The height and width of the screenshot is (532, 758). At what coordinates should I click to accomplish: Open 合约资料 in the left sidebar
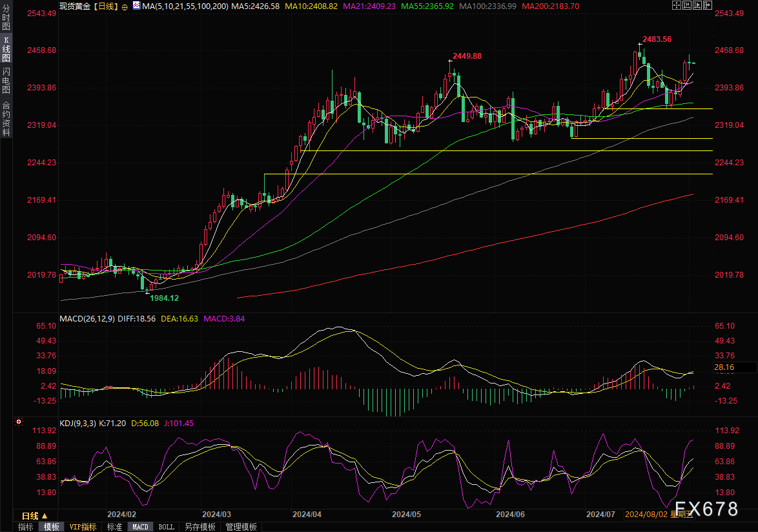coord(6,119)
